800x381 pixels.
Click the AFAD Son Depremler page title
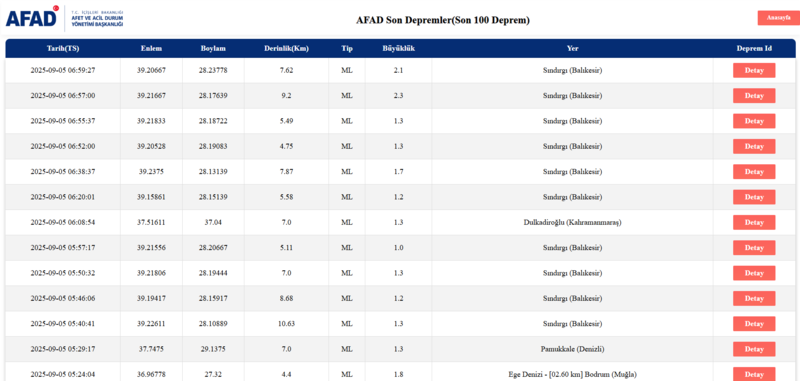point(443,20)
